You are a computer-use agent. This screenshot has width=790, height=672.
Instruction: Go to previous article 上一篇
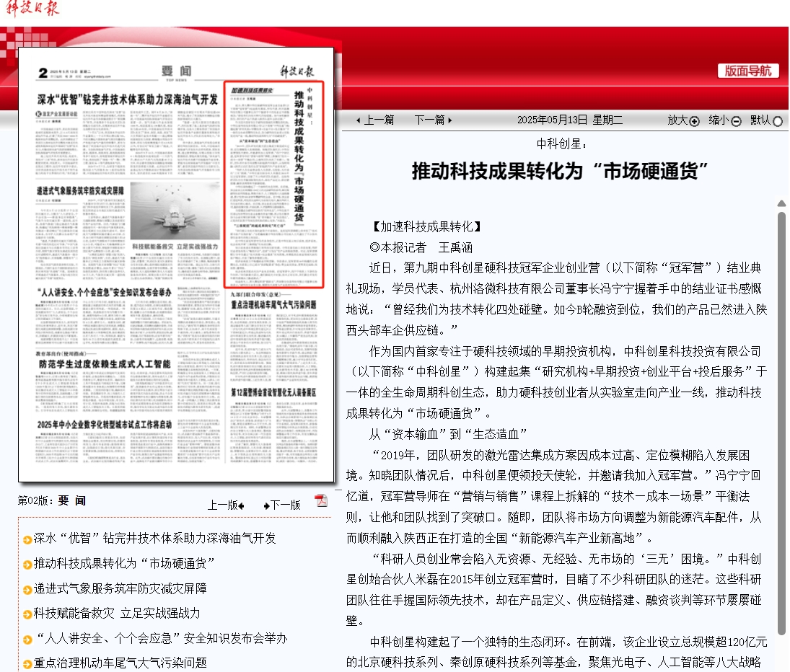(375, 120)
